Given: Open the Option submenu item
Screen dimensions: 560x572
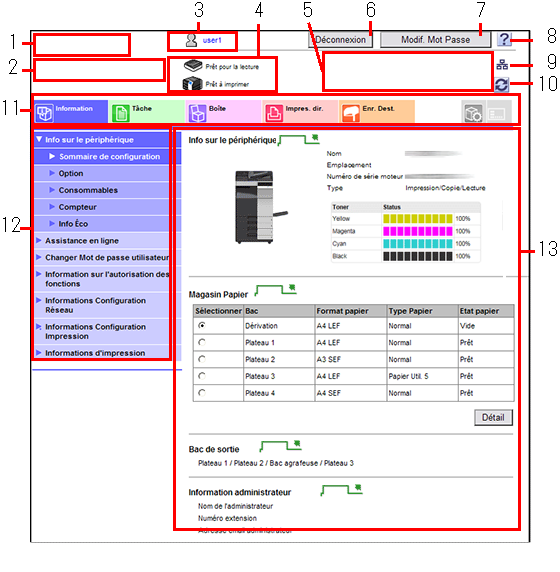Looking at the screenshot, I should pos(108,173).
